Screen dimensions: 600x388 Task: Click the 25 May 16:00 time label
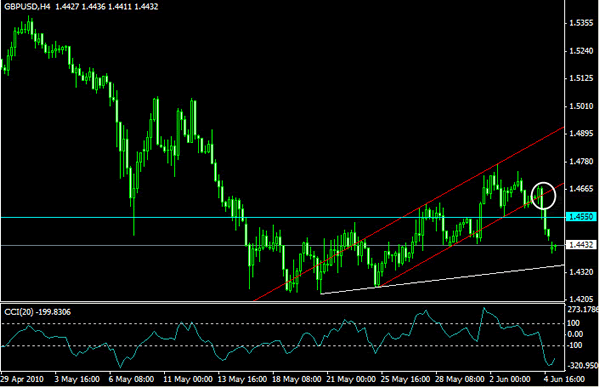pyautogui.click(x=406, y=379)
